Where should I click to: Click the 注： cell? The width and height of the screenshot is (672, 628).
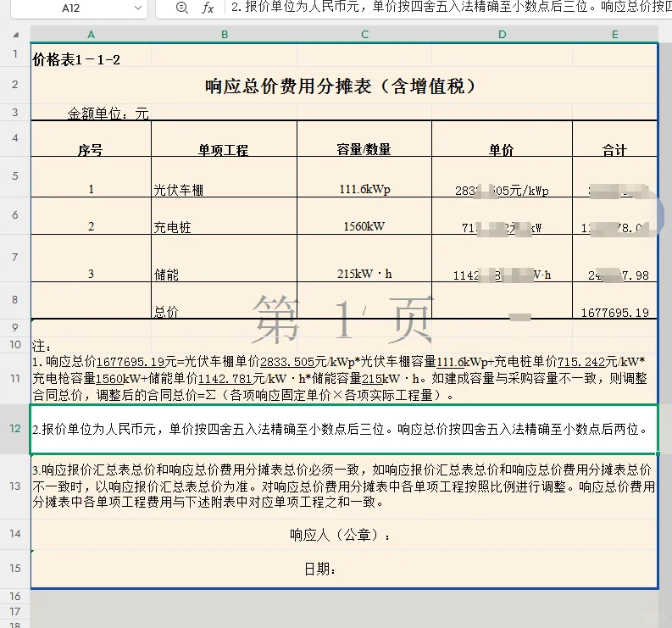(x=91, y=345)
